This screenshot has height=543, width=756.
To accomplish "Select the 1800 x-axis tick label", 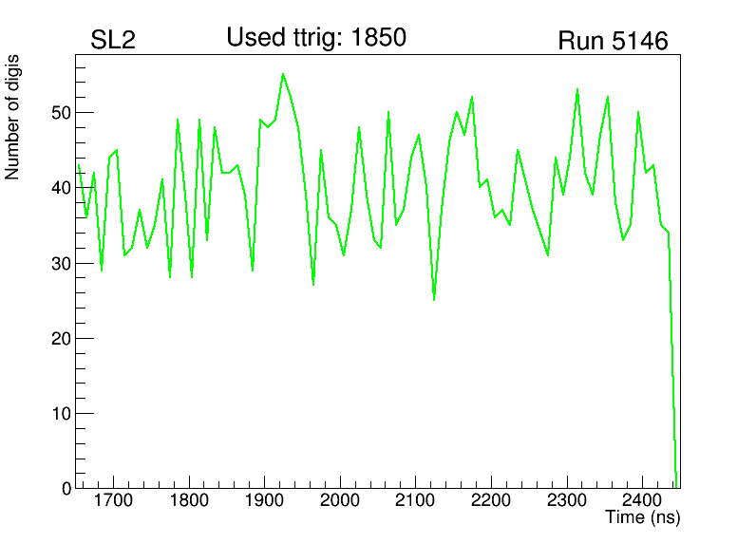I will tap(189, 500).
